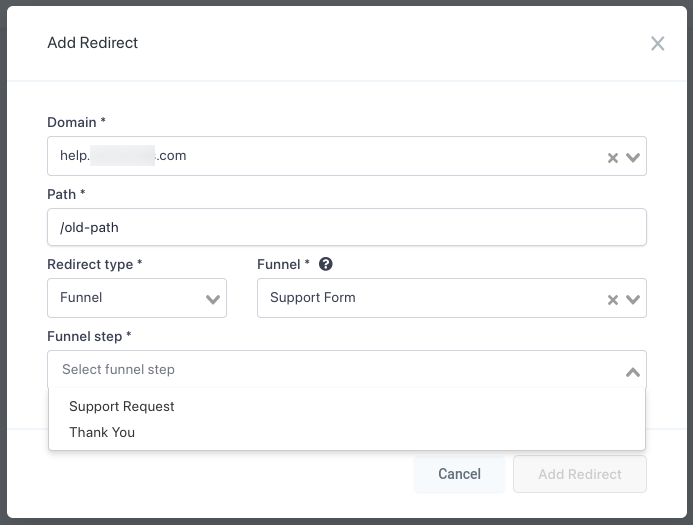Screen dimensions: 693x525
Task: Close the Add Redirect dialog
Action: 657,44
